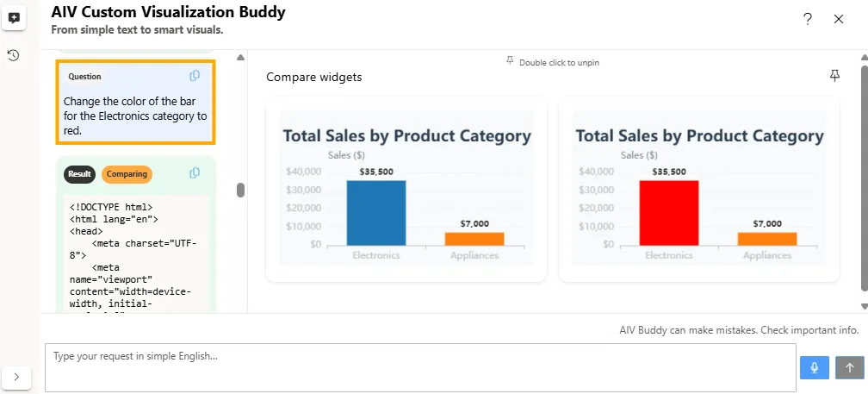The height and width of the screenshot is (394, 868).
Task: Click the red bar in right chart
Action: (669, 212)
